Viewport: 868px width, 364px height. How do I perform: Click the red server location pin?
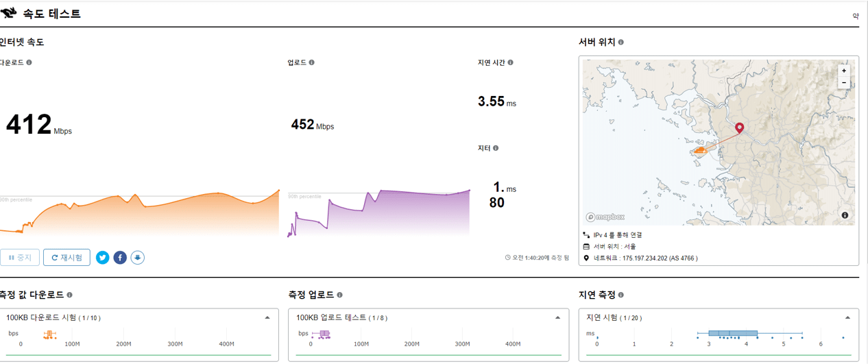[x=739, y=128]
